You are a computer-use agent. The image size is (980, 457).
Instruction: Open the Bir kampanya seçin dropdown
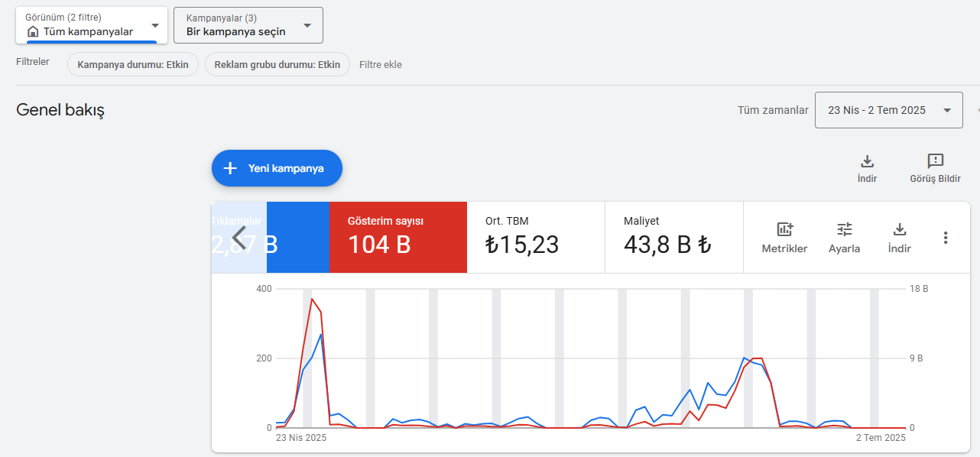click(x=248, y=25)
